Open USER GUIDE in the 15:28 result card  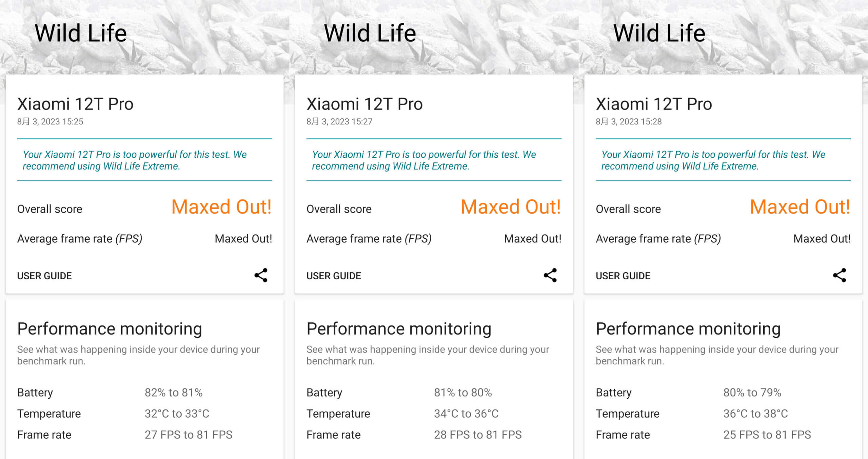pos(623,276)
